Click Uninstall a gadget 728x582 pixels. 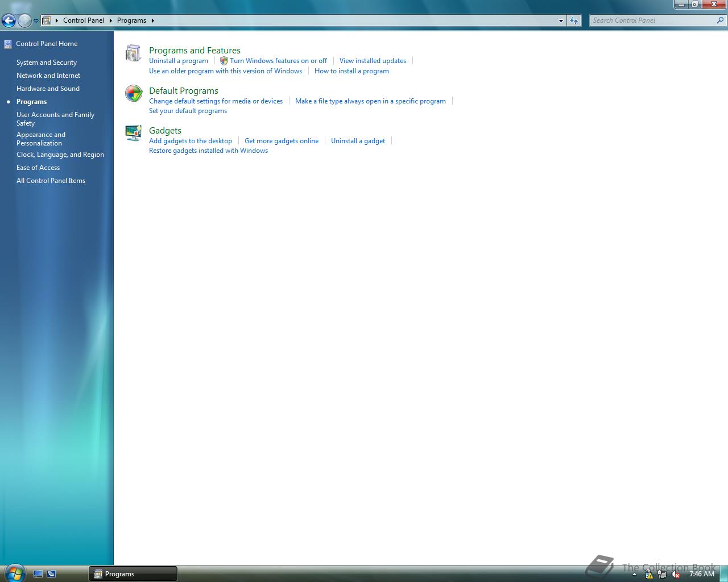click(358, 141)
